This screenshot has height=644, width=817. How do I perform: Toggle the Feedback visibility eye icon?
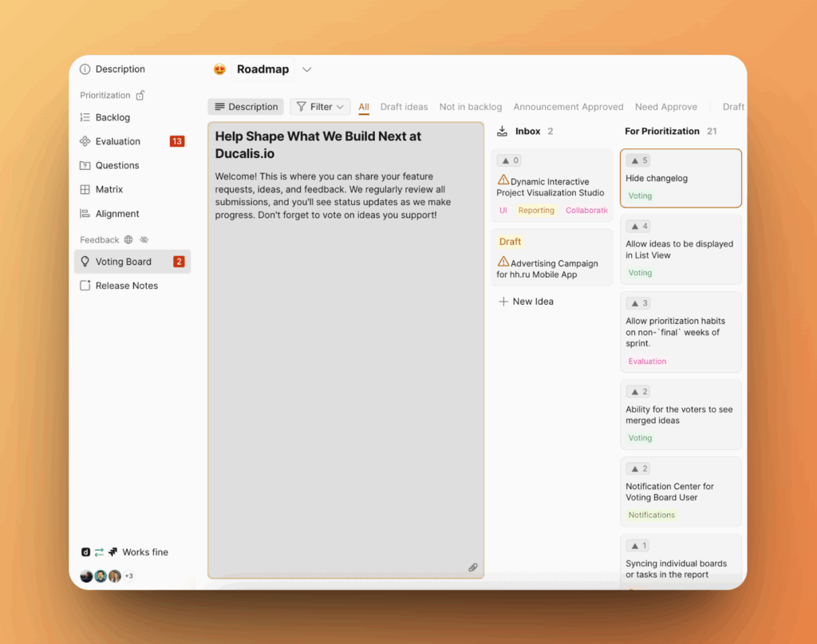tap(144, 239)
